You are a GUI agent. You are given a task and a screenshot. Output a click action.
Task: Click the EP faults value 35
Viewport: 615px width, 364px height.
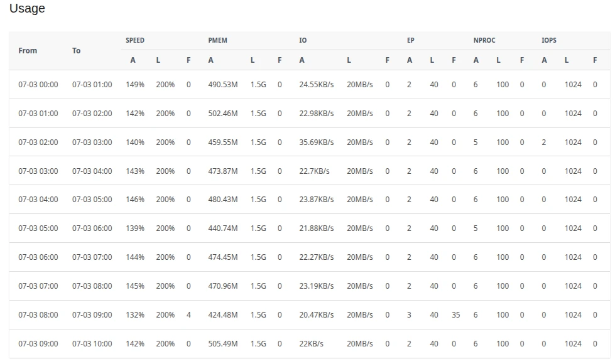tap(455, 315)
